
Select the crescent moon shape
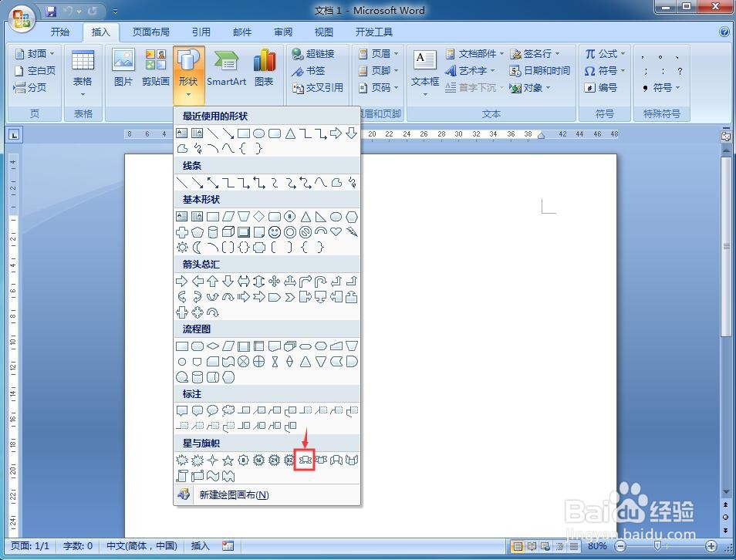(x=198, y=248)
